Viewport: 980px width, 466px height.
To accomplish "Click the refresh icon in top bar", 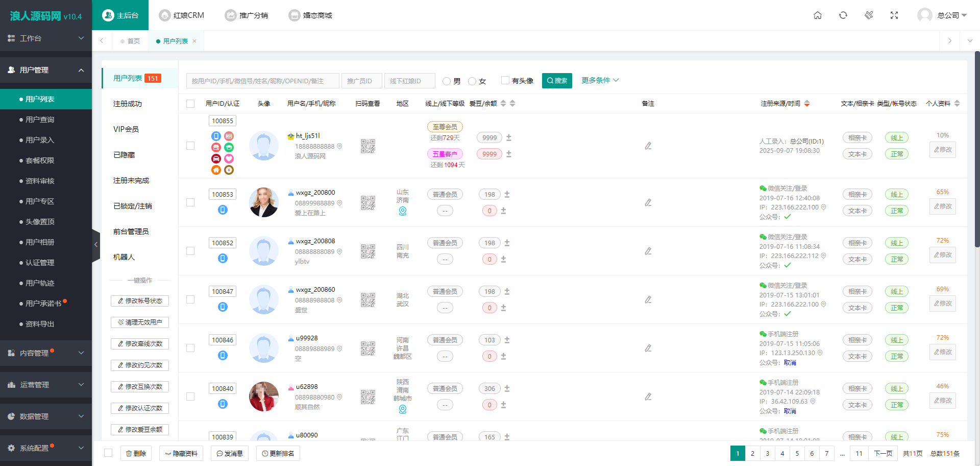I will pyautogui.click(x=843, y=15).
